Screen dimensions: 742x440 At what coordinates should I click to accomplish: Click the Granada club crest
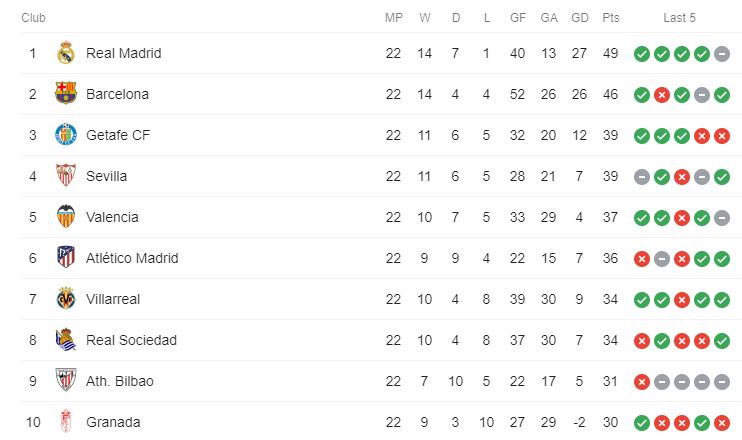point(66,422)
